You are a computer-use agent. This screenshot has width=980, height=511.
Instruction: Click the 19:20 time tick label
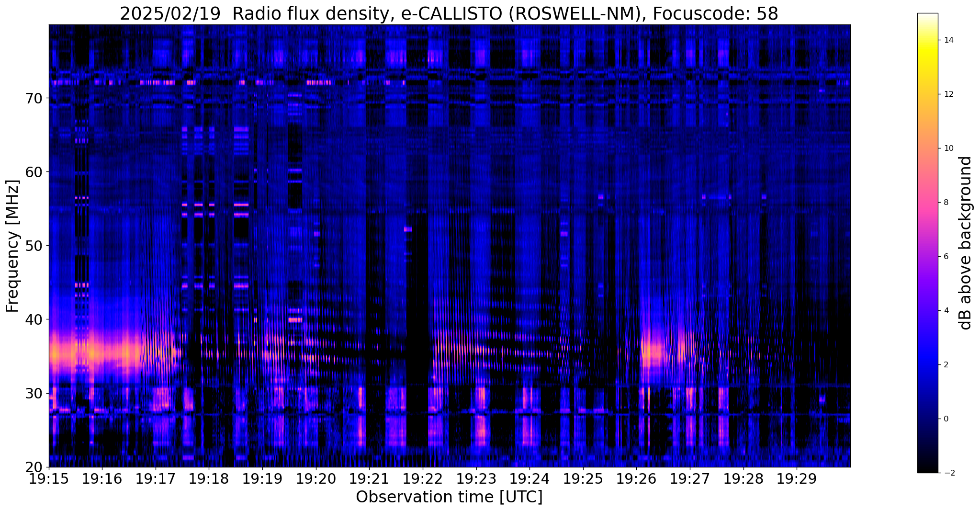316,479
